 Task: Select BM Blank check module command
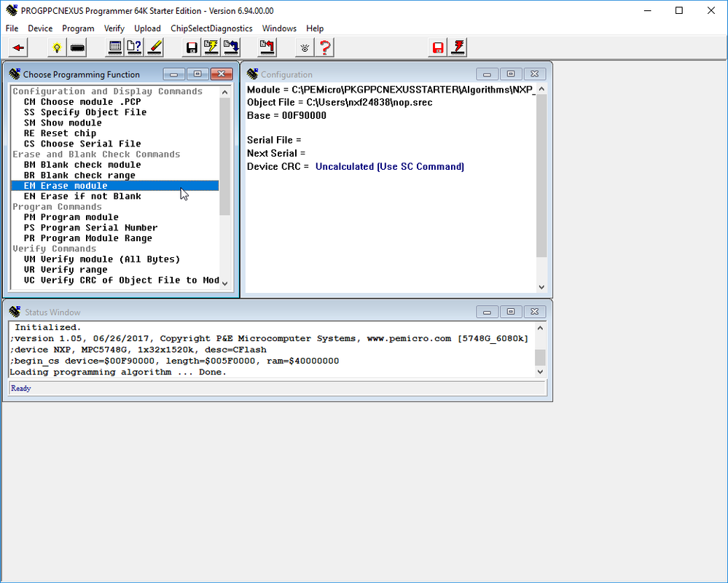pos(114,165)
